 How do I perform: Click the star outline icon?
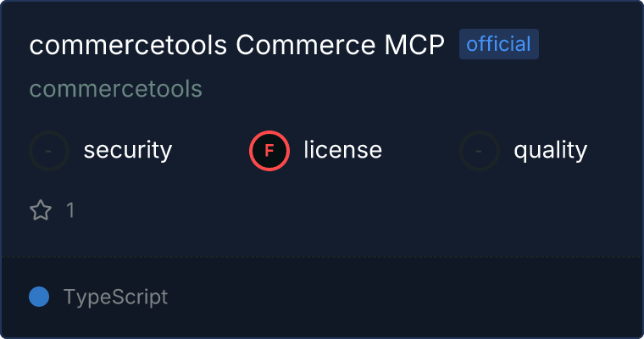41,210
